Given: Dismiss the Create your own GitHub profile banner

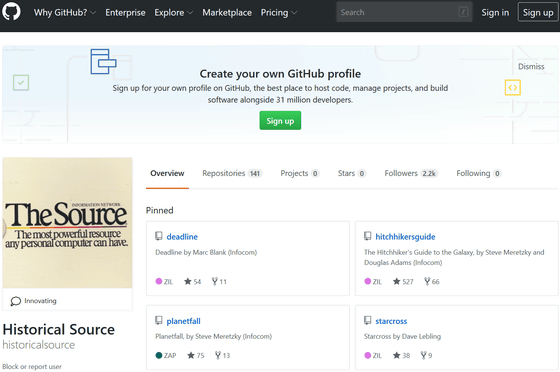Looking at the screenshot, I should click(x=531, y=66).
